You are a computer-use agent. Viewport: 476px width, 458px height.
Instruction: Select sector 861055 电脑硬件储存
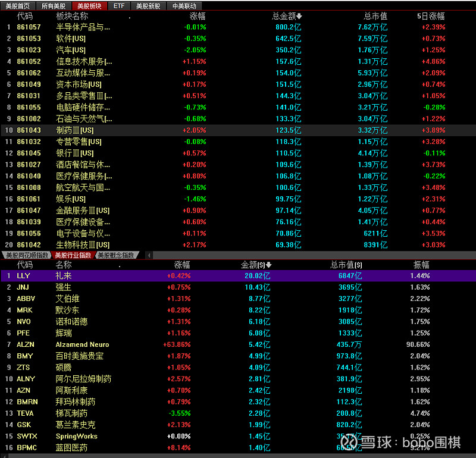point(238,108)
